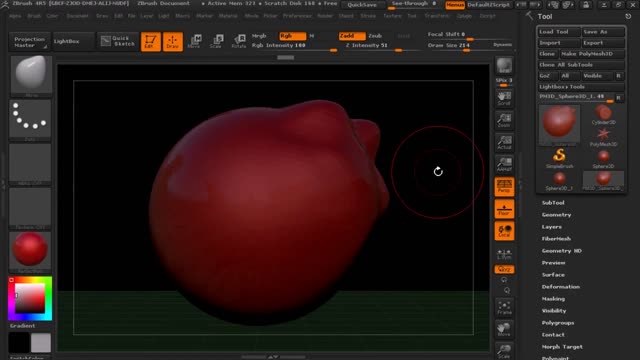This screenshot has width=640, height=360.
Task: Click the BPR render icon
Action: 504,66
